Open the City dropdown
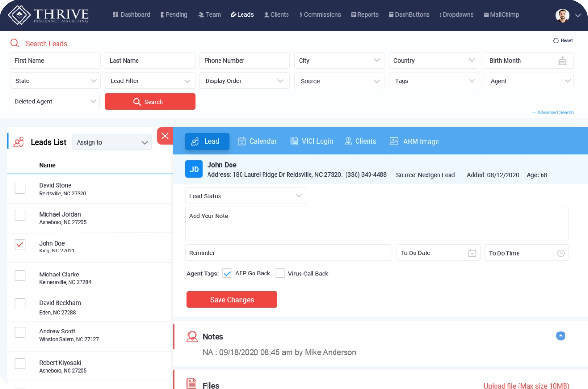Viewport: 588px width, 389px height. 339,60
